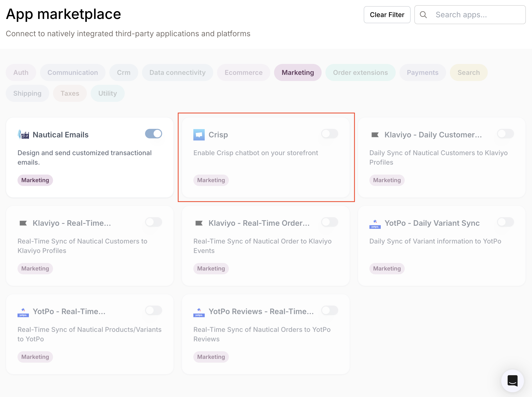Click the Crisp chat bubble icon

coord(199,134)
